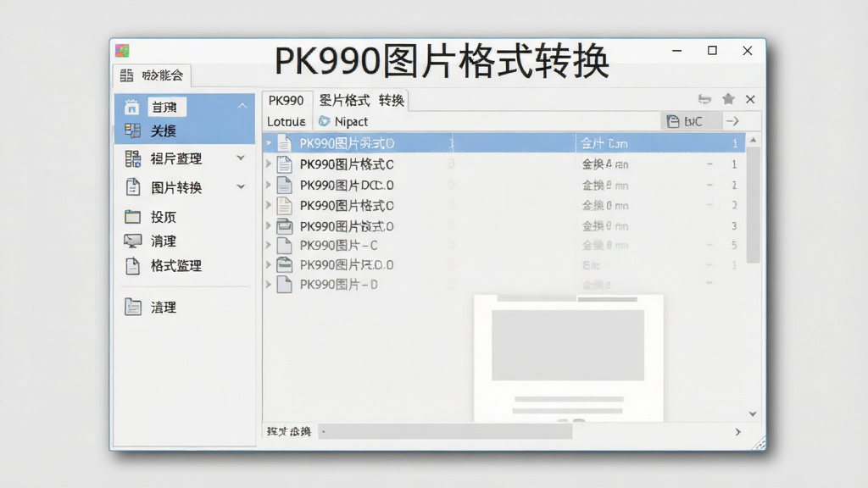Expand the PK990图片格式C tree row arrow
868x488 pixels.
pos(269,164)
